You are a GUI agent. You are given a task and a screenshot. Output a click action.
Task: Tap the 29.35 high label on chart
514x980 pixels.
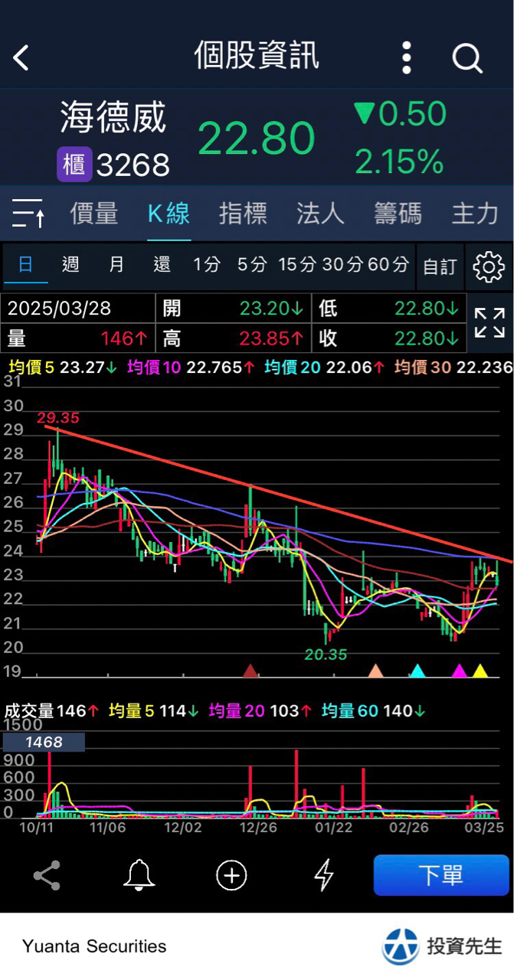(x=58, y=418)
